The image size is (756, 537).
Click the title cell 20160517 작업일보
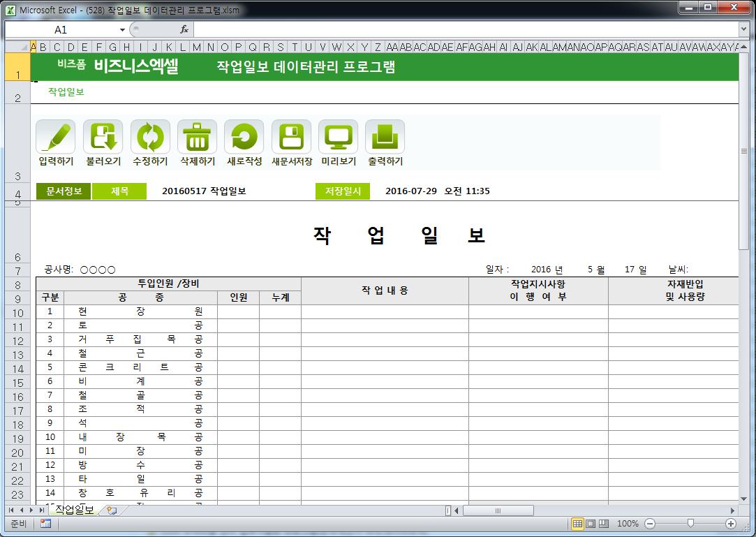coord(204,191)
